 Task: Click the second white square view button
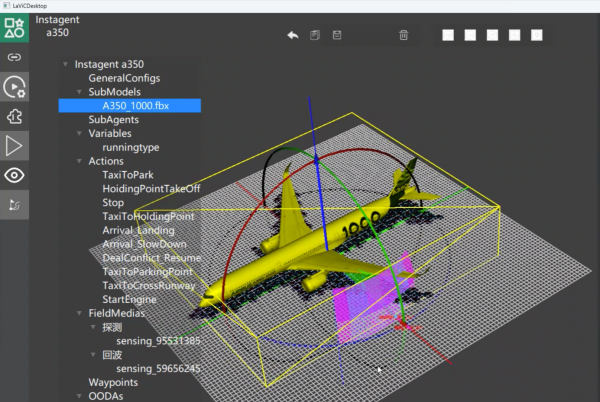pyautogui.click(x=470, y=35)
